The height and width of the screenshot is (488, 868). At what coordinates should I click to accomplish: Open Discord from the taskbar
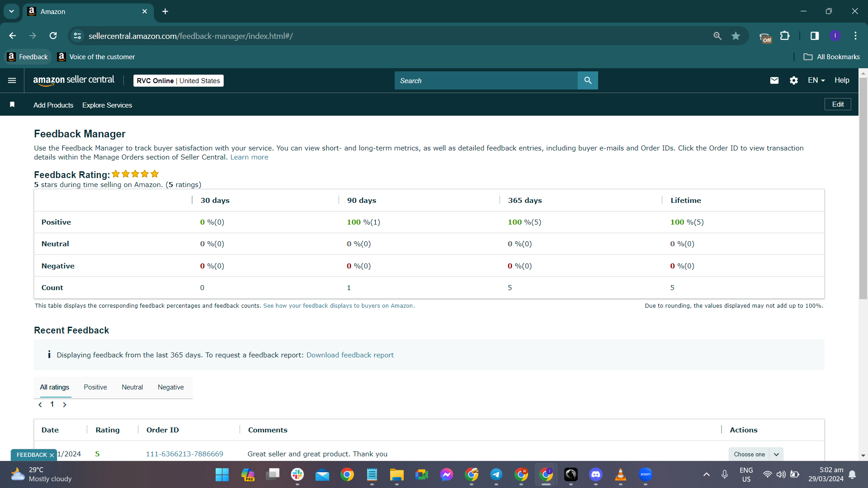coord(596,475)
